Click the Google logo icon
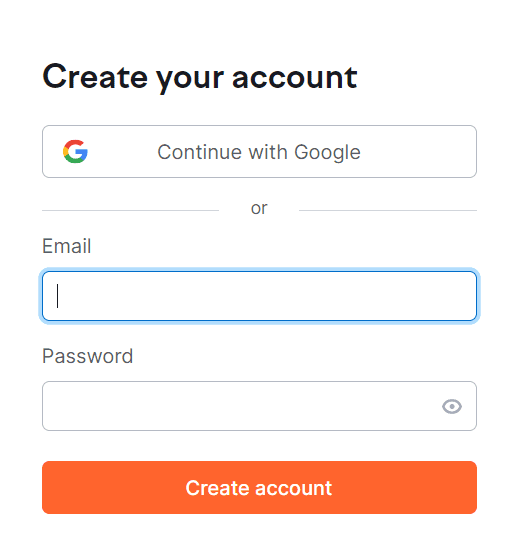 [75, 152]
